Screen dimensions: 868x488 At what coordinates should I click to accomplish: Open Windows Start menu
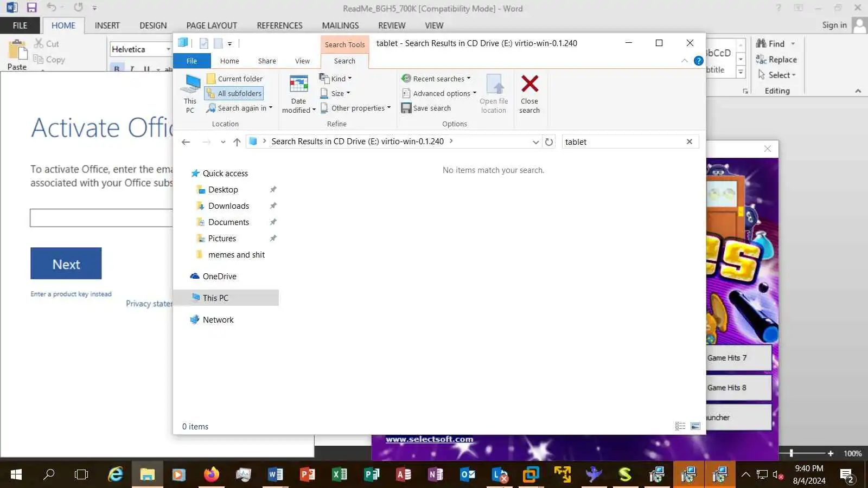[16, 475]
